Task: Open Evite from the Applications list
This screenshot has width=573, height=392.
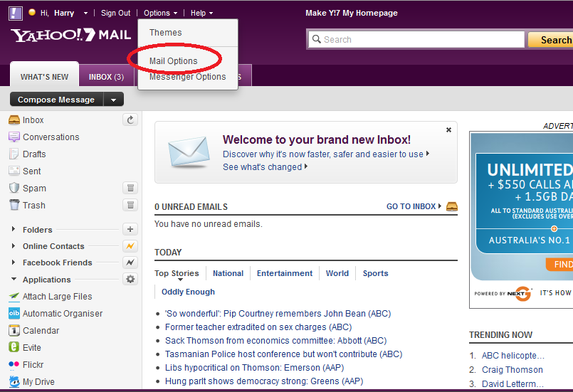Action: pos(32,348)
